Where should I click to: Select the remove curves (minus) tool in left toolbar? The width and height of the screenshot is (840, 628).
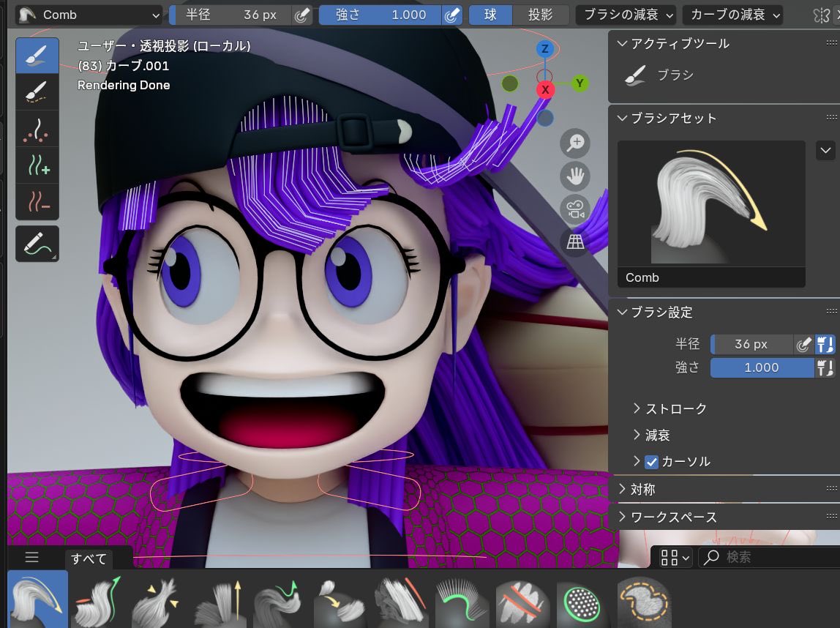pyautogui.click(x=37, y=202)
